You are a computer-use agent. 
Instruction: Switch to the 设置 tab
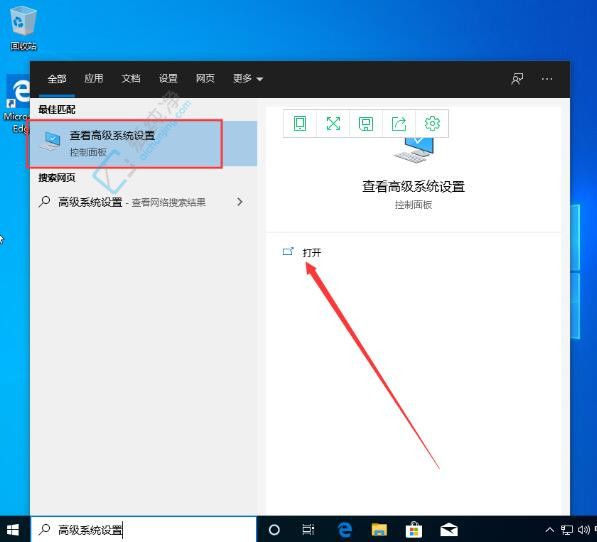[x=168, y=79]
